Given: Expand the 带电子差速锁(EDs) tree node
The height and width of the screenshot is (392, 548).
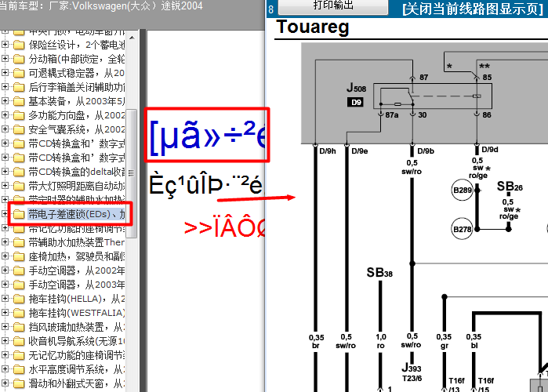Looking at the screenshot, I should coord(5,213).
